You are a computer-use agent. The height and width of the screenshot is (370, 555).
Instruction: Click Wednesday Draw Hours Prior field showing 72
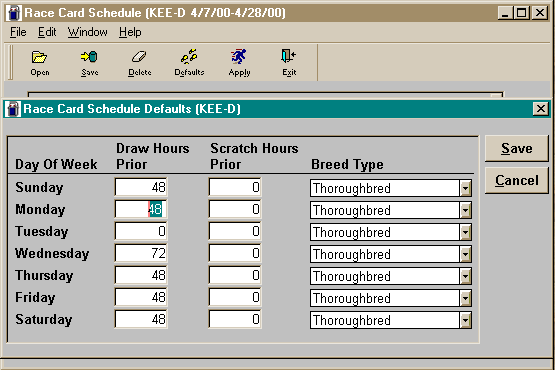click(x=141, y=253)
